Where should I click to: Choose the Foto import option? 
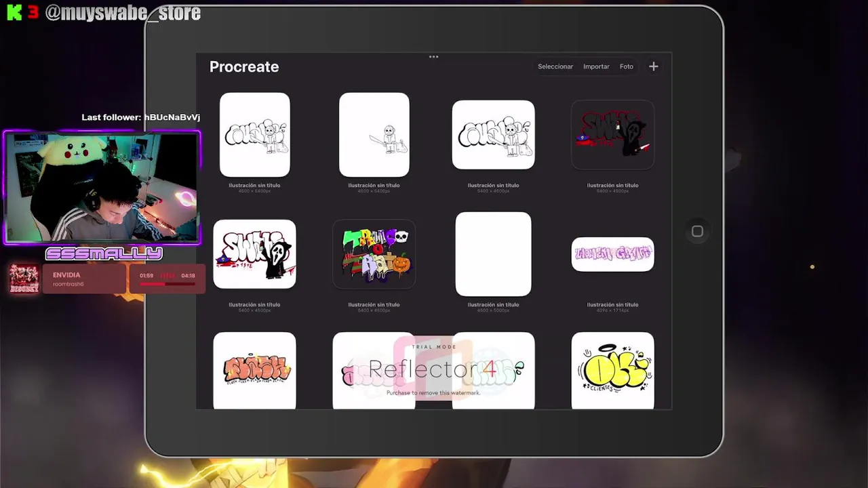(627, 66)
